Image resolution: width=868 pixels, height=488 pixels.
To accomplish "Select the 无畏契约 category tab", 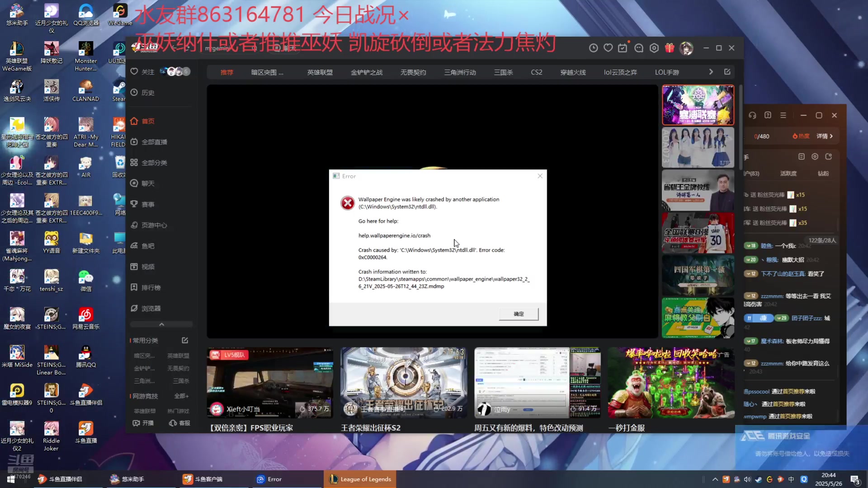I will click(413, 72).
